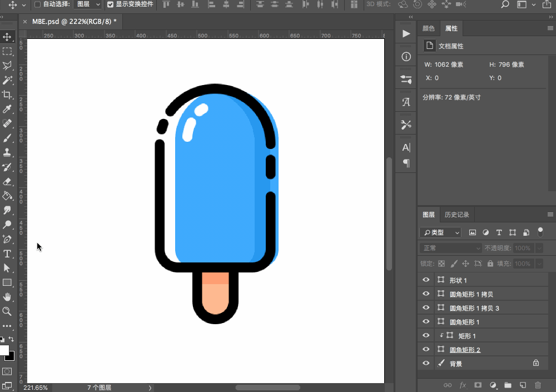Open the Auto-Select 图层 dropdown
Image resolution: width=556 pixels, height=392 pixels.
click(x=88, y=4)
